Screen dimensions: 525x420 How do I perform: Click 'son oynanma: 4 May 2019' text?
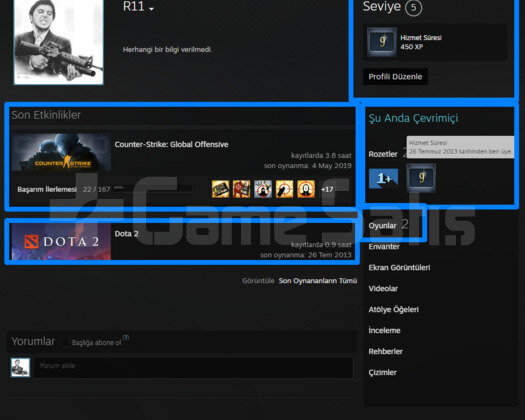(x=307, y=166)
